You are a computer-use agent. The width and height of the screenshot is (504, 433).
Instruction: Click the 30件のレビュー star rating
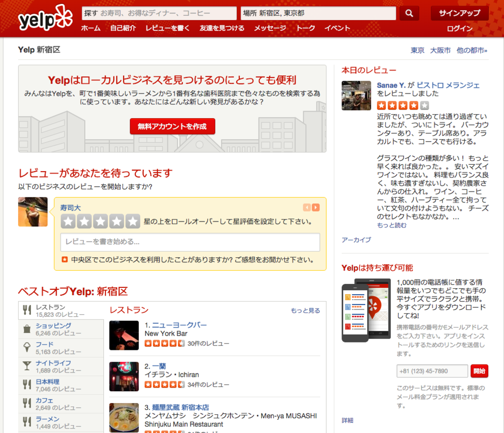coord(164,343)
